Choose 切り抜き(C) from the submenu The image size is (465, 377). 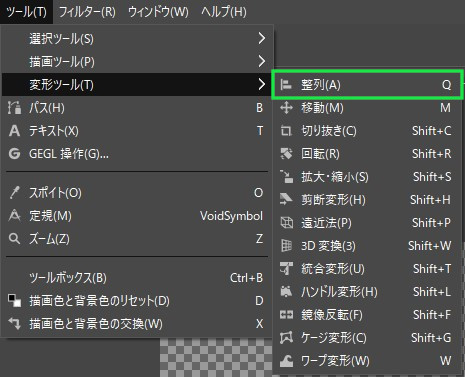tap(367, 131)
